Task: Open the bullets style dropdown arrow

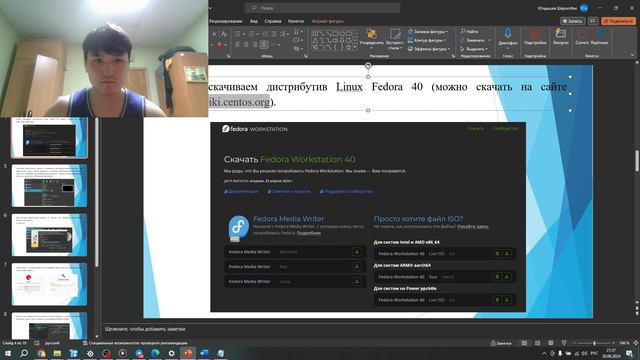Action: (x=244, y=34)
